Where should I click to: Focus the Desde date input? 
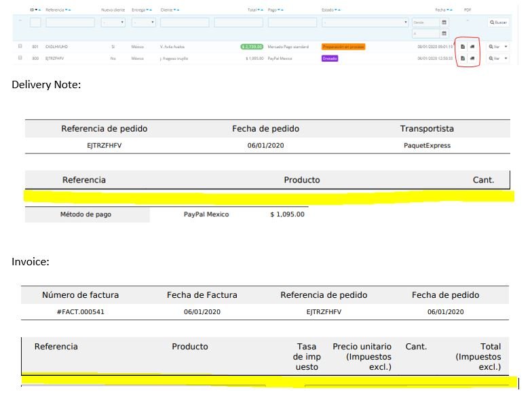(426, 22)
